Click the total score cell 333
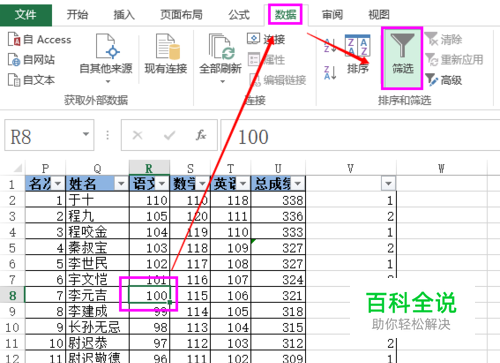Screen dimensions: 500x363 pyautogui.click(x=278, y=232)
